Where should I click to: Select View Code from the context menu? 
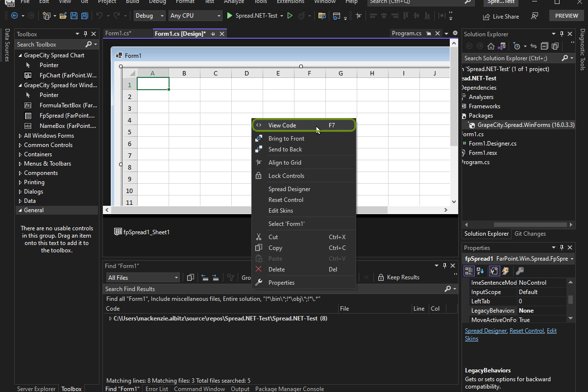pyautogui.click(x=282, y=124)
